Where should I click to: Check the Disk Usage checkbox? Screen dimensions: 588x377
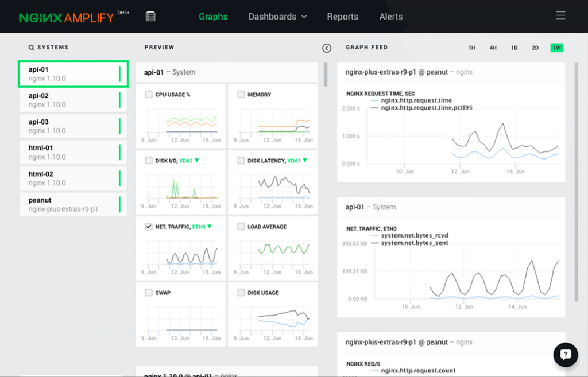click(241, 292)
